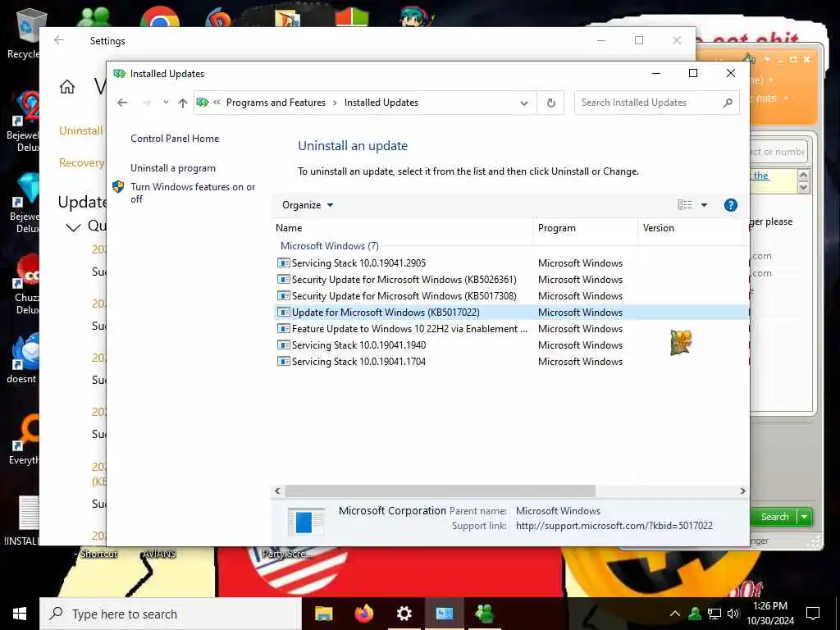This screenshot has width=840, height=630.
Task: Expand the address bar history dropdown
Action: (524, 103)
